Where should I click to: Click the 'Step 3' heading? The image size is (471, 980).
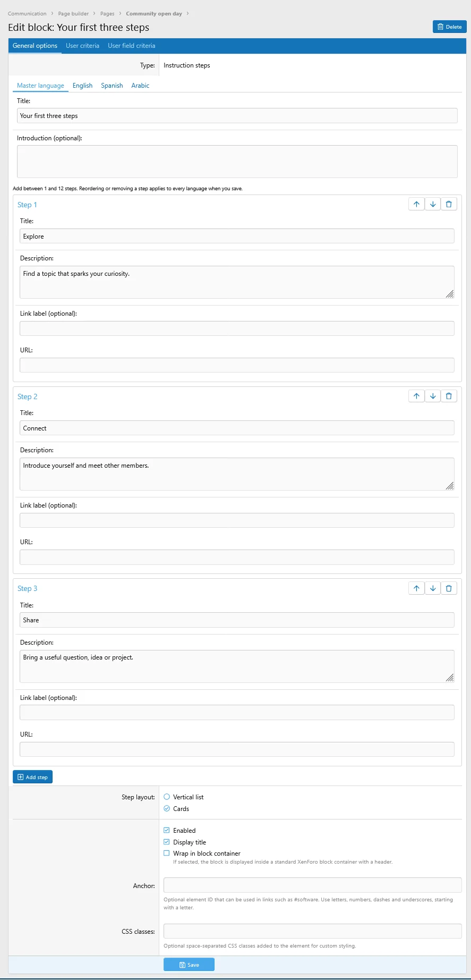pyautogui.click(x=27, y=588)
